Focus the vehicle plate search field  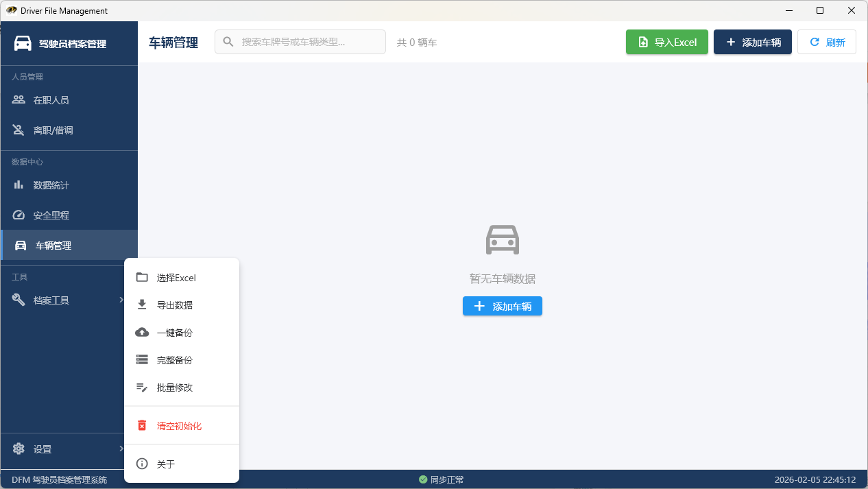point(309,42)
